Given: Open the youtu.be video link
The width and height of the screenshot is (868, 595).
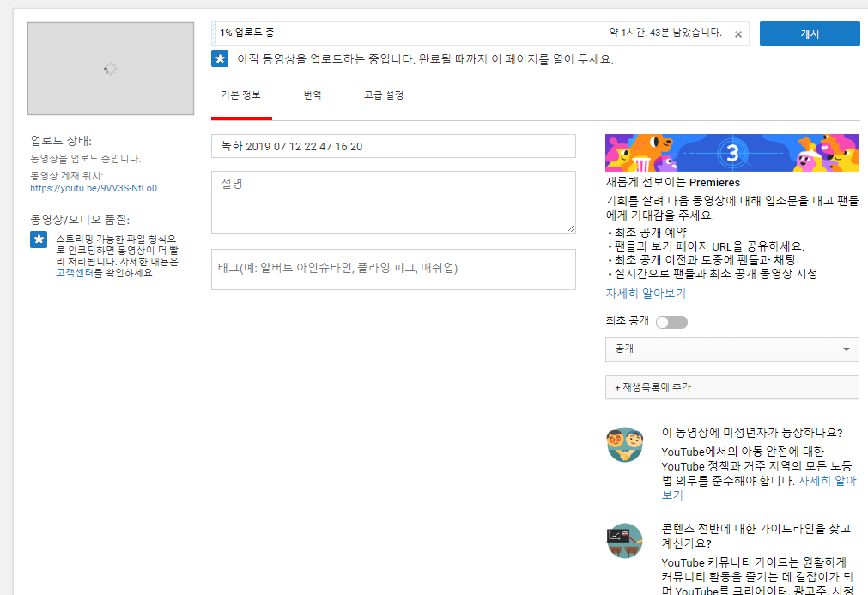Looking at the screenshot, I should (x=94, y=188).
